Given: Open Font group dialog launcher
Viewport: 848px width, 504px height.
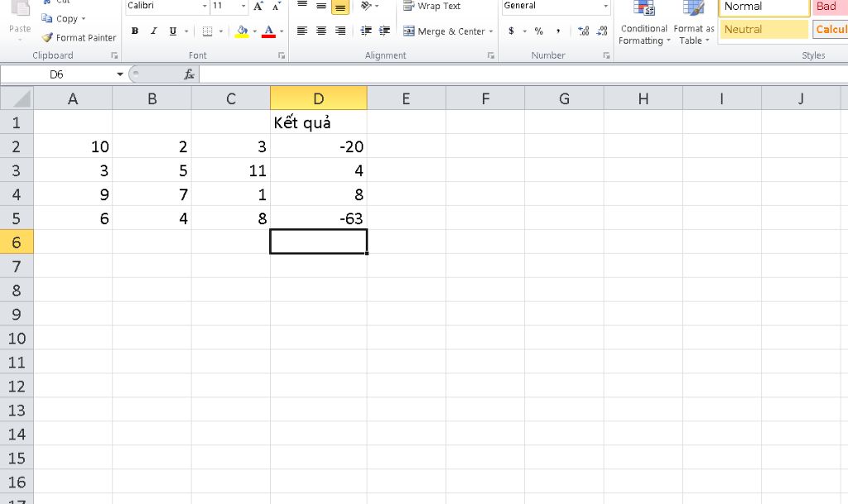Looking at the screenshot, I should point(282,55).
